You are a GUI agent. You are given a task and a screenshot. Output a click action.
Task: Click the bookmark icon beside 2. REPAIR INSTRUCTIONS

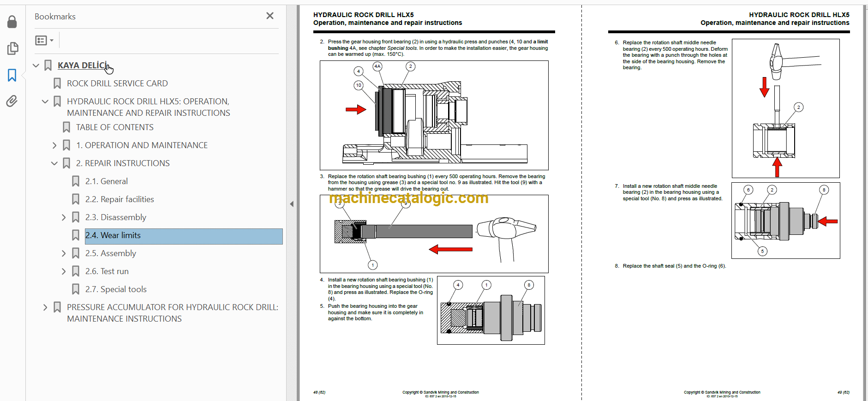[x=66, y=163]
